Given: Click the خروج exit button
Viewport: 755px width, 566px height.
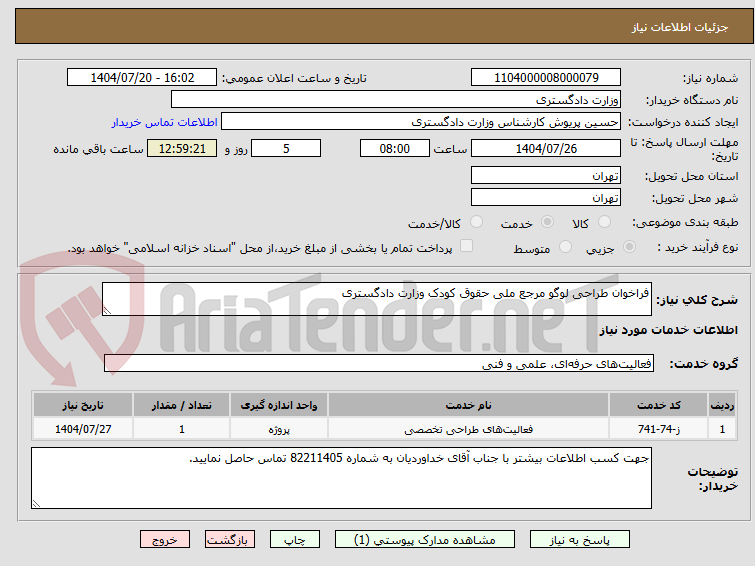Looking at the screenshot, I should click(x=165, y=540).
